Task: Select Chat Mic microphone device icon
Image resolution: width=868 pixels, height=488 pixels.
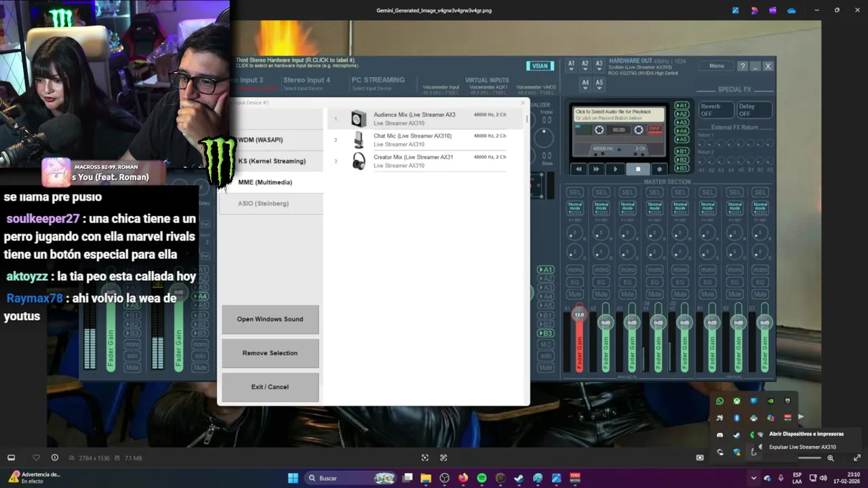Action: 359,140
